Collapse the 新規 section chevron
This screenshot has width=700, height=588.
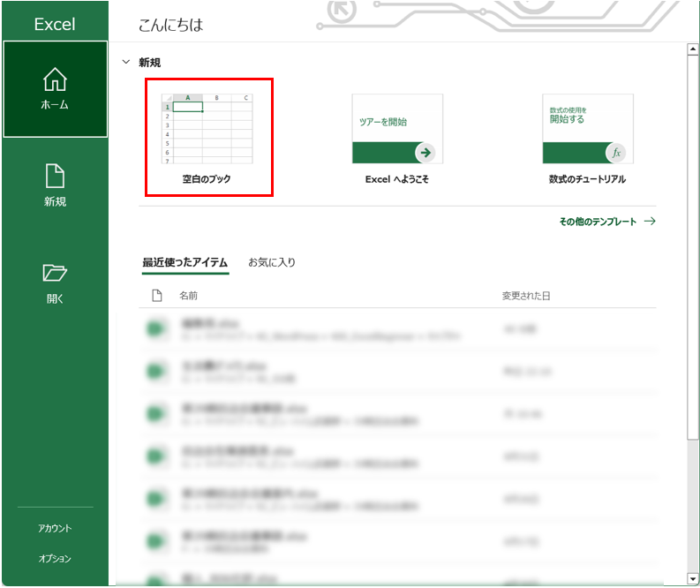126,62
